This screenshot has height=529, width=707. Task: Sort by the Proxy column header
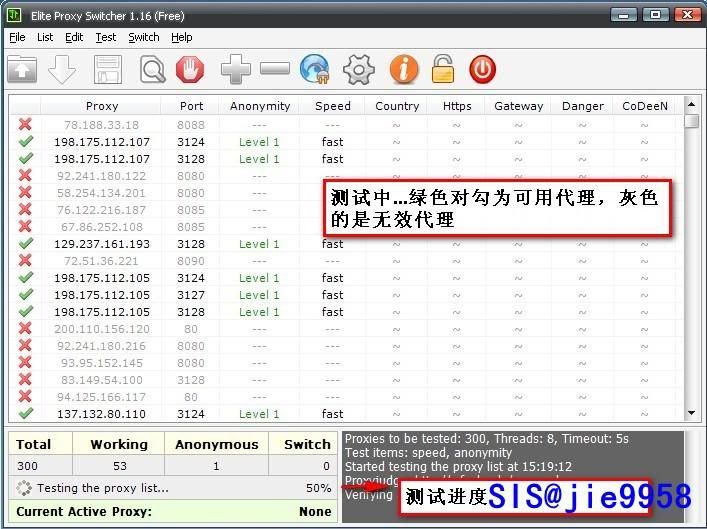point(101,106)
